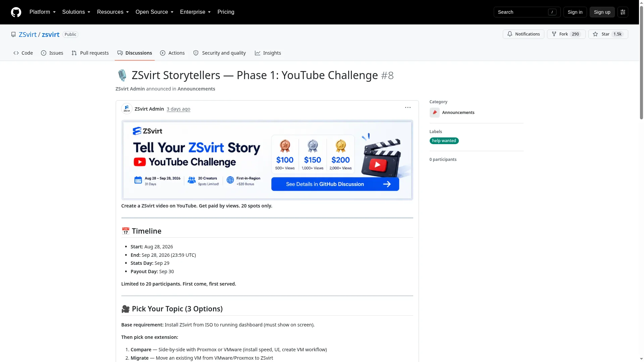Click the '0 participants' text

(x=443, y=160)
